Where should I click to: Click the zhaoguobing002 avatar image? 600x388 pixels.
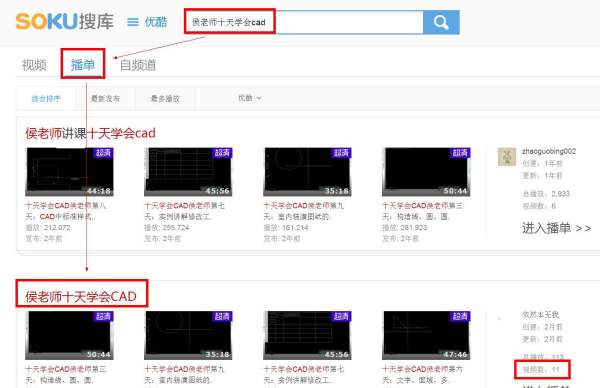pyautogui.click(x=507, y=157)
